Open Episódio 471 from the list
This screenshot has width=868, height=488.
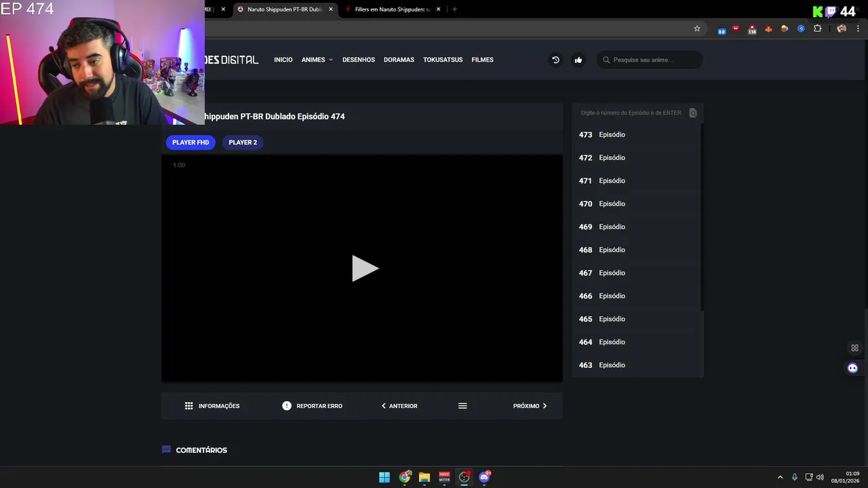click(637, 181)
